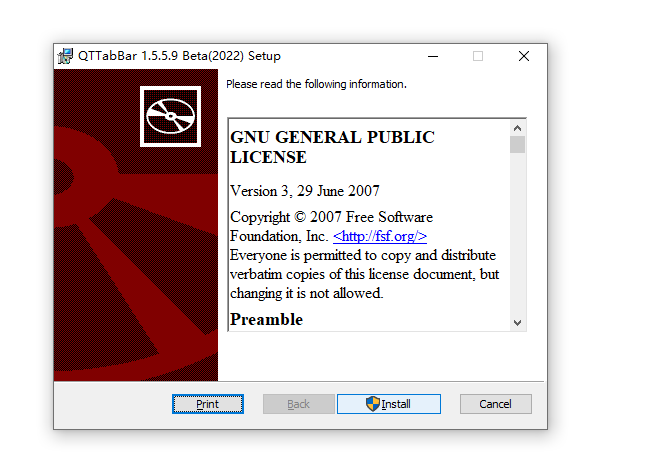Click 'Everyone is permitted to copy' line
The height and width of the screenshot is (474, 660).
[363, 255]
